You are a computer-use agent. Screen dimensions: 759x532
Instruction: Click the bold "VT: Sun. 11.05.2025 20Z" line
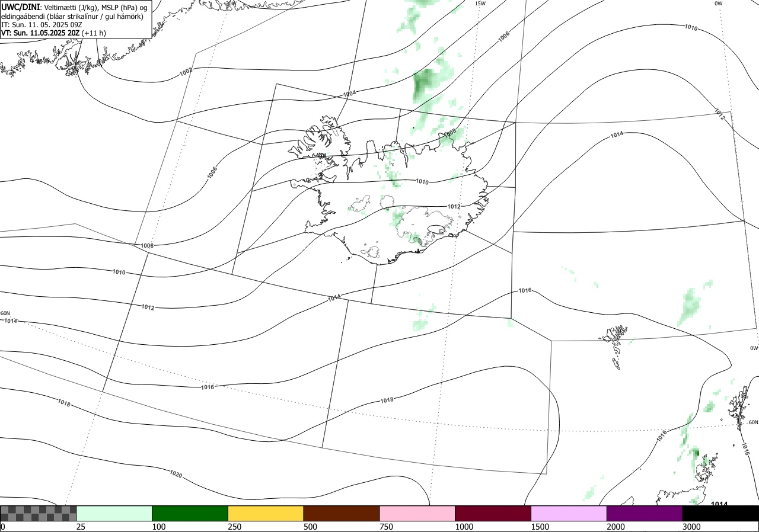[x=40, y=34]
